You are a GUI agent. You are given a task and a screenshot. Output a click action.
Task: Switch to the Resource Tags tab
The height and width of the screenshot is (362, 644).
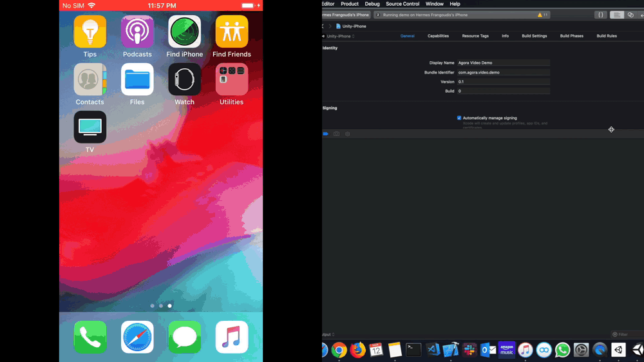(x=475, y=36)
